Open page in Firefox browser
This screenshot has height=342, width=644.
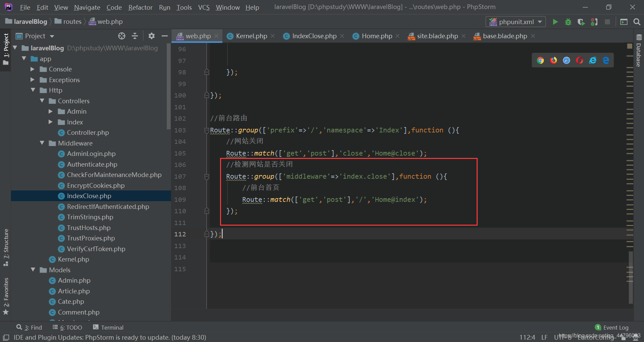(553, 60)
